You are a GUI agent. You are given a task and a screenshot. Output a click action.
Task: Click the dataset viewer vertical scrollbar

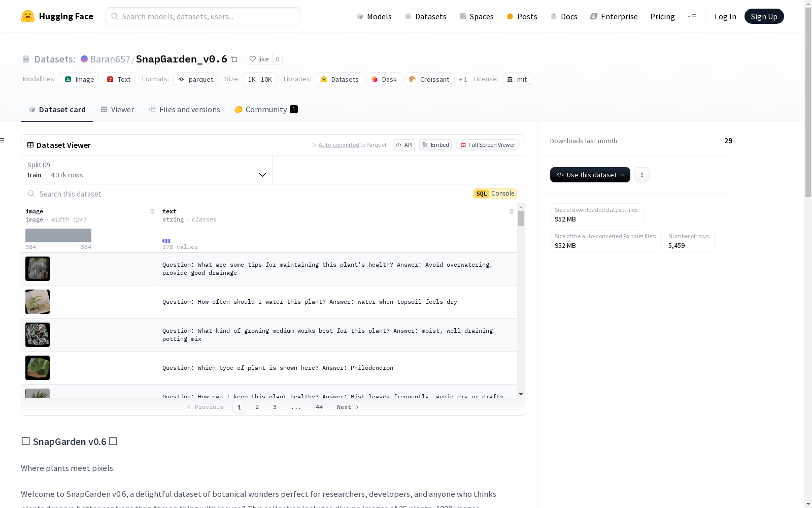pos(521,218)
